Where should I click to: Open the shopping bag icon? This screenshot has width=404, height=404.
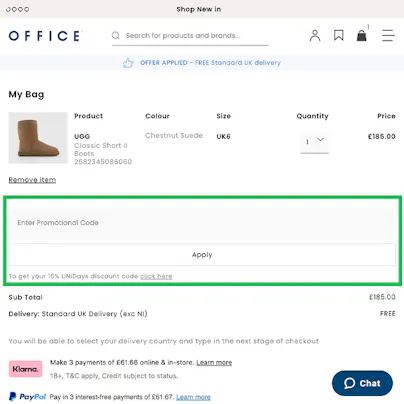click(x=362, y=35)
